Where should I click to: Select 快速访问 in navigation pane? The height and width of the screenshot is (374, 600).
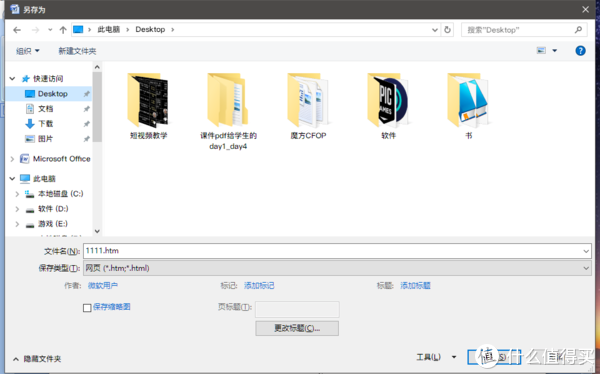(x=48, y=78)
